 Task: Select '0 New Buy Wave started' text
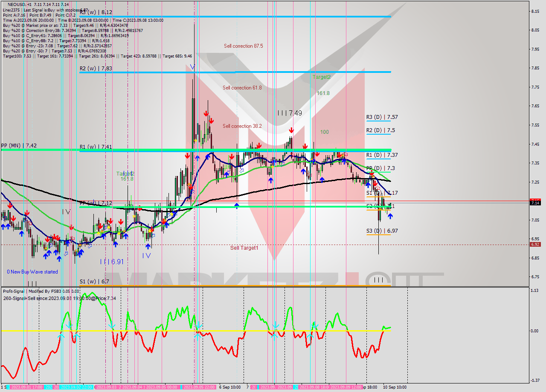[x=32, y=272]
